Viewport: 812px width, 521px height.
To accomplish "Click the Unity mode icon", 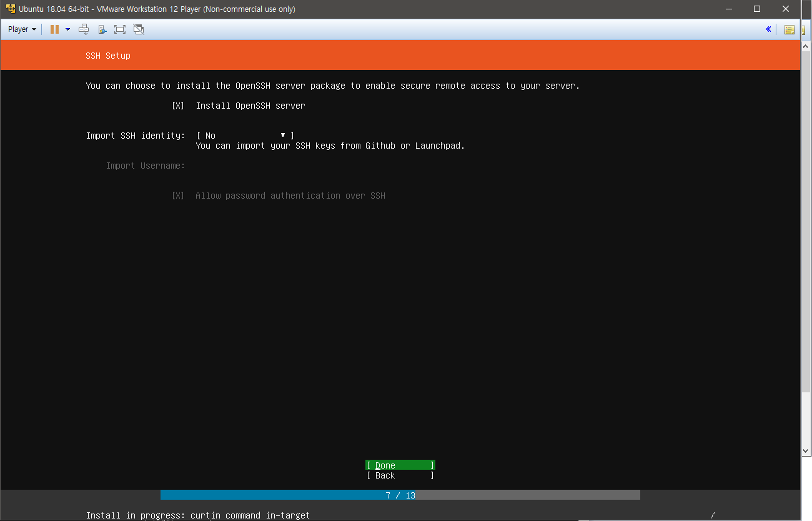I will (x=139, y=29).
